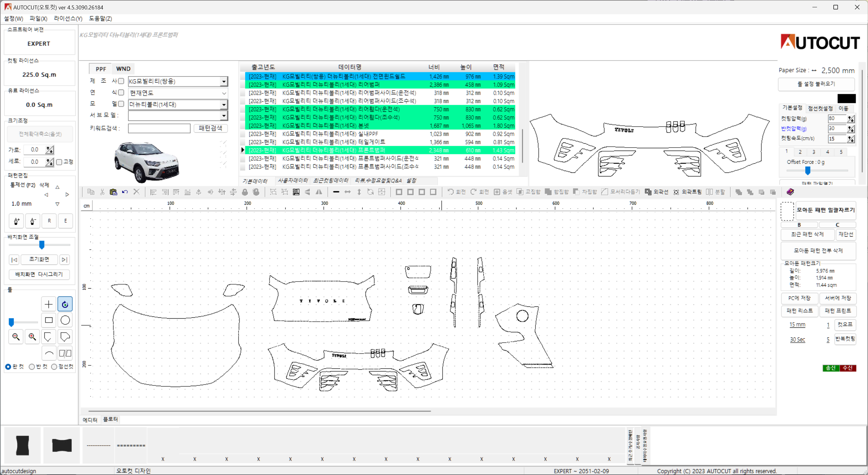Click the 반복컷팅 button

[845, 339]
